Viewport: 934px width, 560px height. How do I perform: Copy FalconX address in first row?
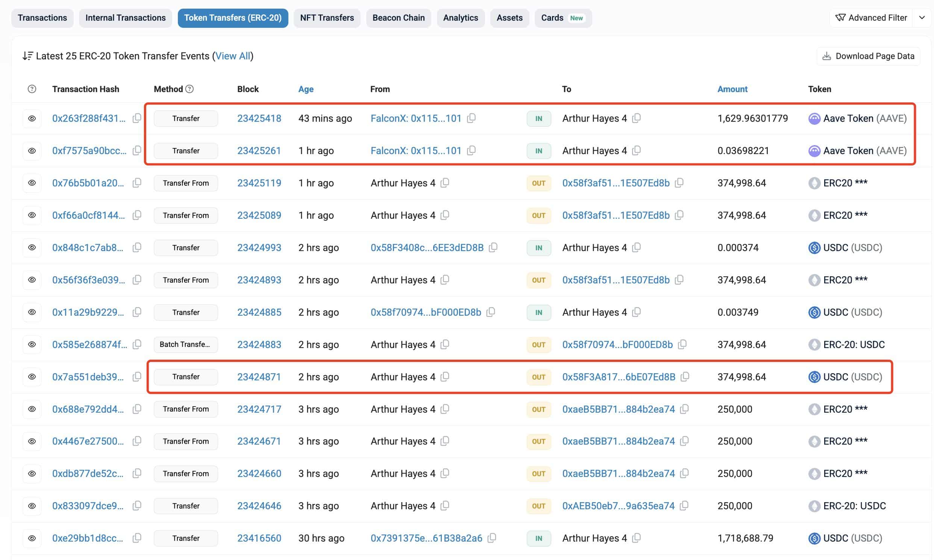pos(471,118)
